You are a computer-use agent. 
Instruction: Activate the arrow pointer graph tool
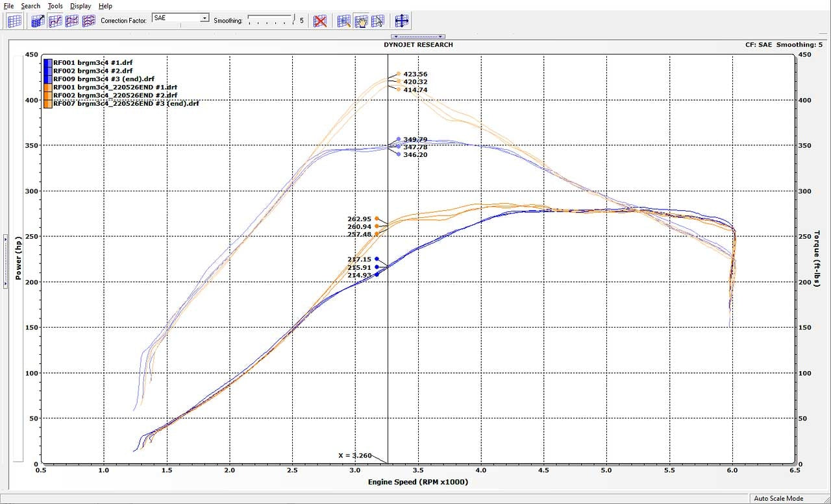click(378, 21)
